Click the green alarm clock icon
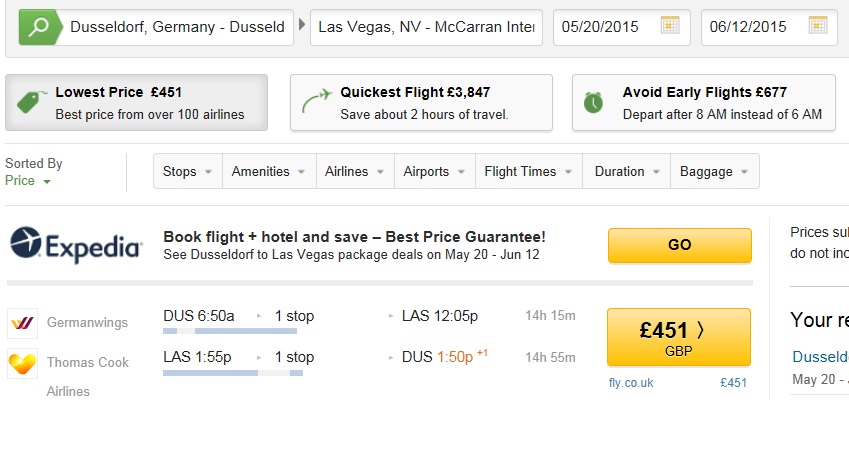Viewport: 849px width, 460px height. tap(593, 102)
